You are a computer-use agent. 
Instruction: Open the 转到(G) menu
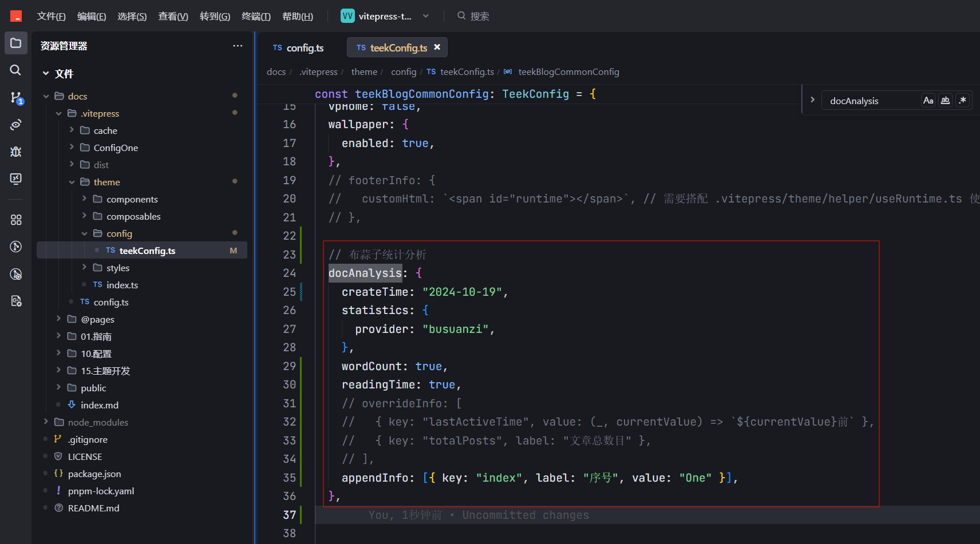[215, 16]
